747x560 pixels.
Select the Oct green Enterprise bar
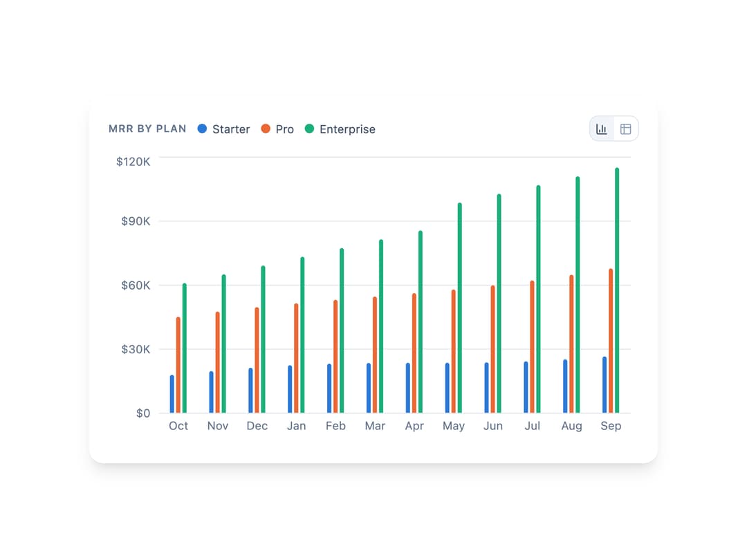pyautogui.click(x=185, y=348)
